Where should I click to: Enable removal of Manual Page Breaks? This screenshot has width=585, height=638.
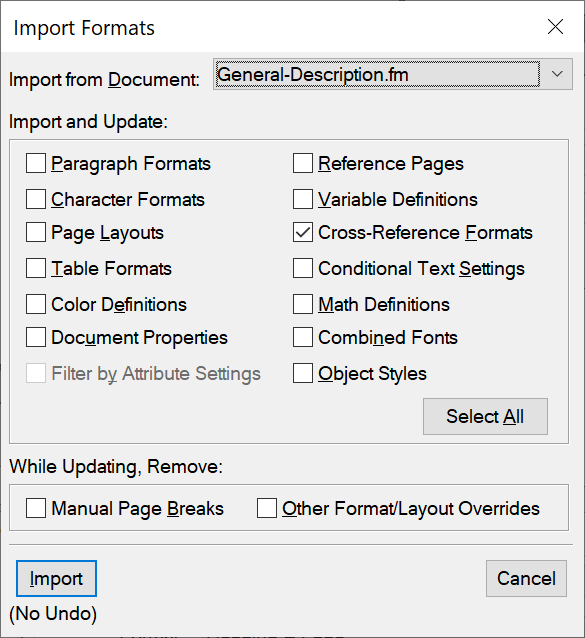36,508
